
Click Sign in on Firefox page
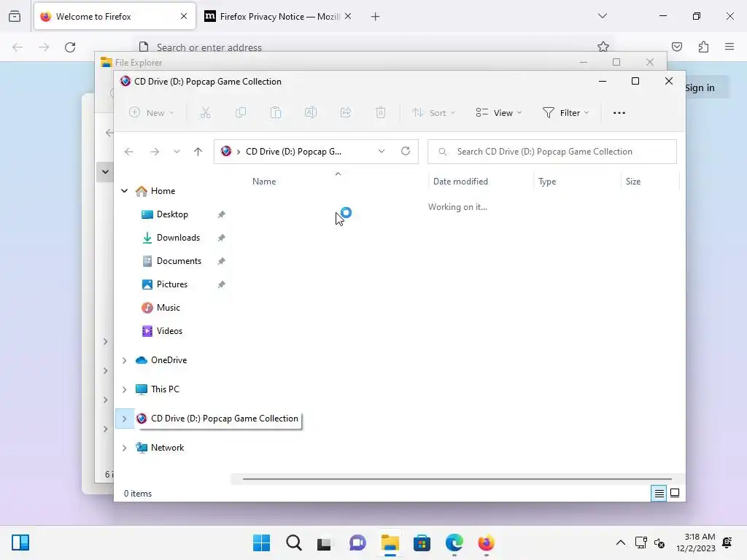tap(700, 87)
